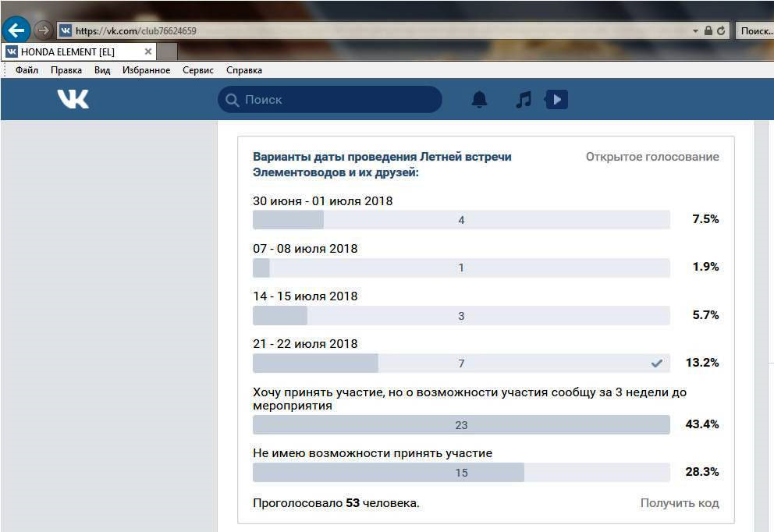Click the refresh page icon
This screenshot has height=532, width=774.
pos(721,30)
